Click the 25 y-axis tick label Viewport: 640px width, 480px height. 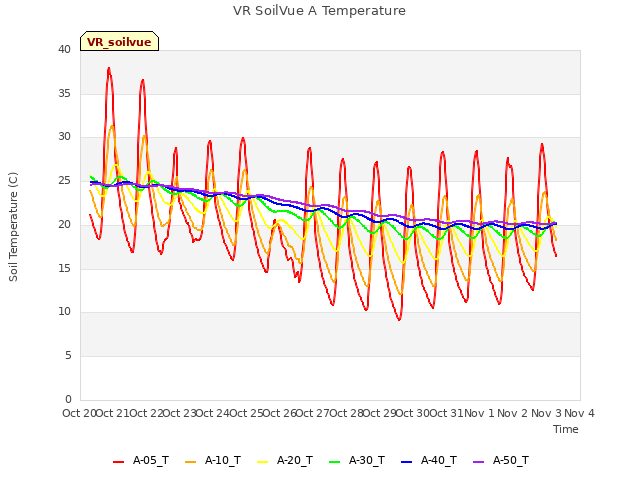point(64,180)
